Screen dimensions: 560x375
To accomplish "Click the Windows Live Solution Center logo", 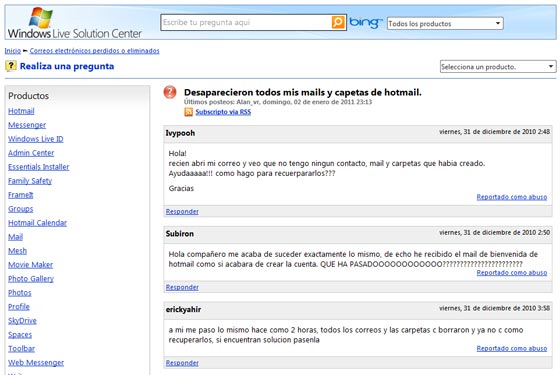I will click(75, 24).
